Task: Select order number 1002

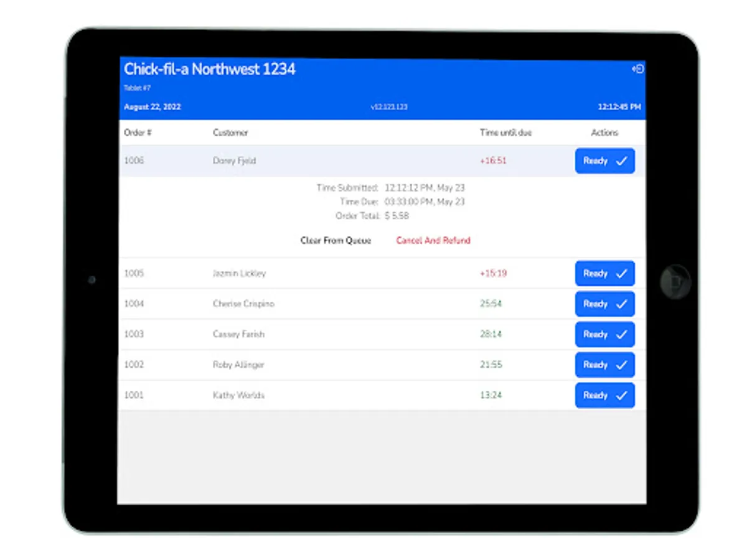Action: point(134,365)
